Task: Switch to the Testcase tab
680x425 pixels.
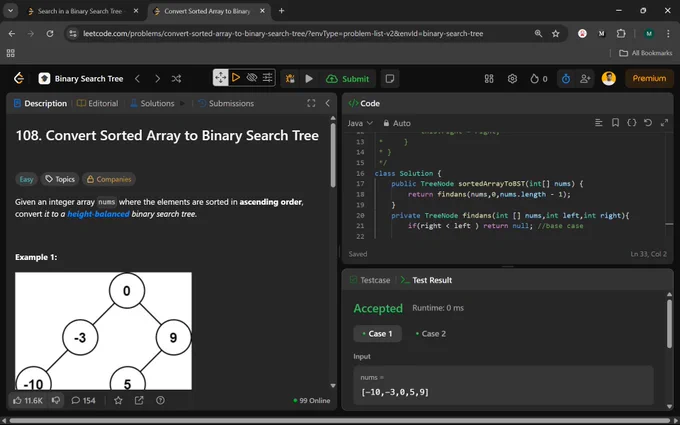Action: 370,280
